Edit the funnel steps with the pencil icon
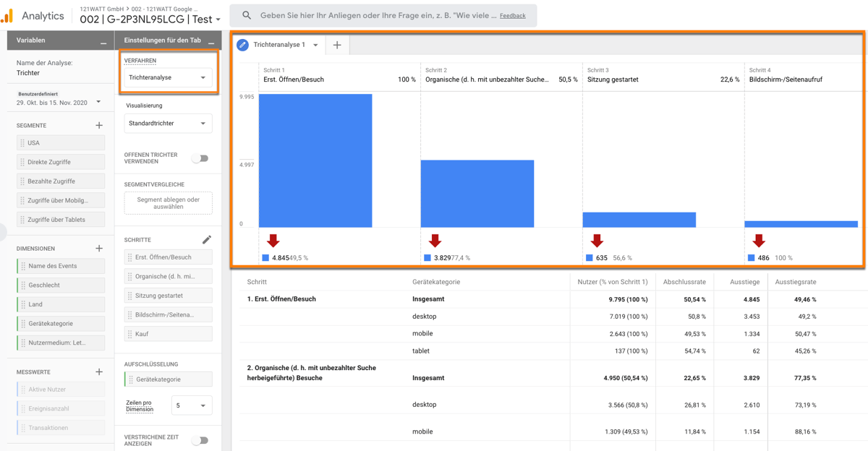This screenshot has height=451, width=868. 207,239
